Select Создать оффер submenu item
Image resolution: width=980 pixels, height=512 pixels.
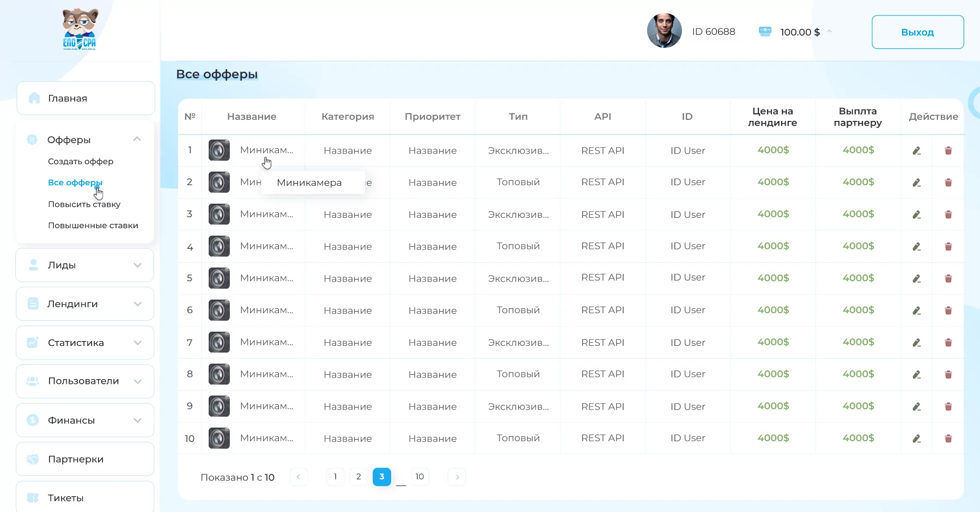(81, 161)
